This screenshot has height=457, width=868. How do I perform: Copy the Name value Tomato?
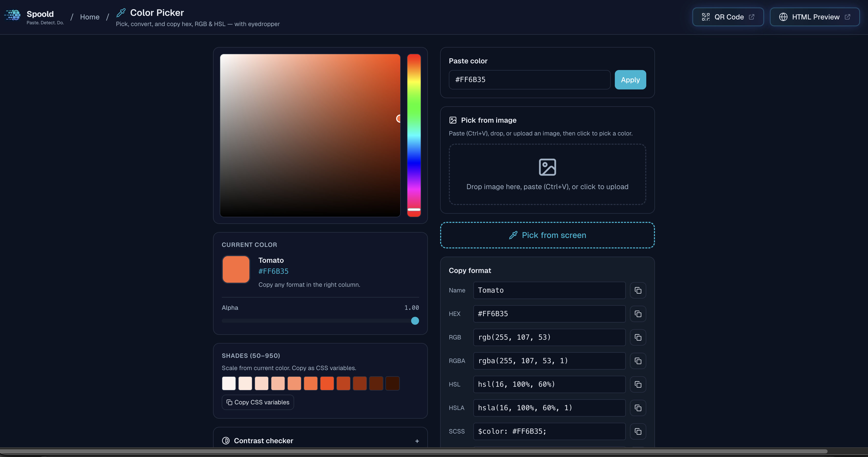click(x=638, y=290)
